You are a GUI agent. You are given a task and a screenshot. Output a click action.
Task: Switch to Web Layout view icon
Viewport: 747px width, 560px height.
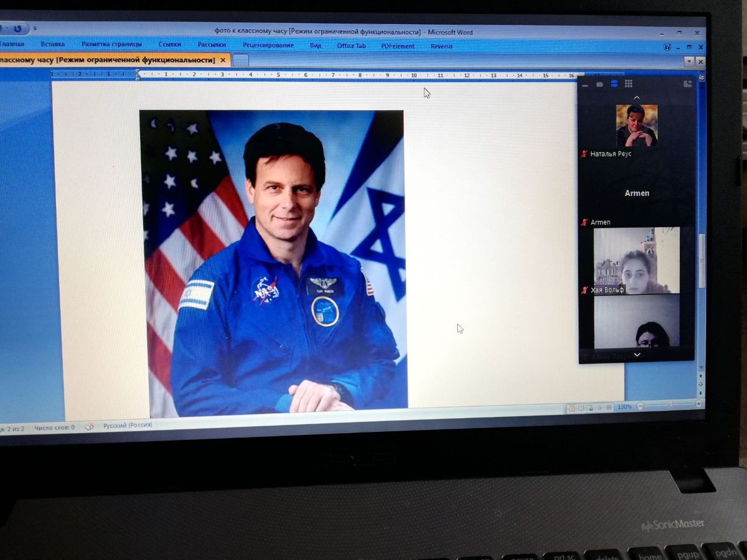pos(590,408)
